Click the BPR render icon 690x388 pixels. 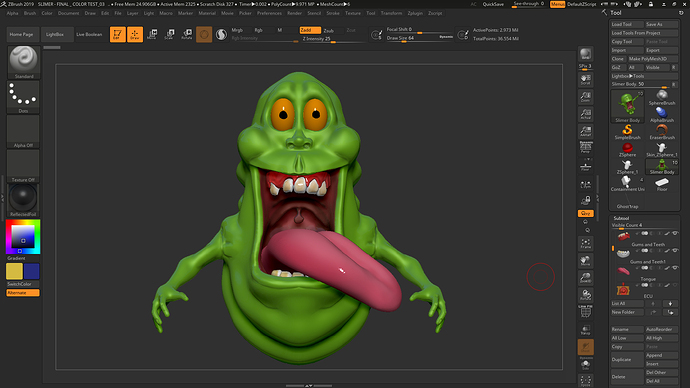[x=585, y=54]
